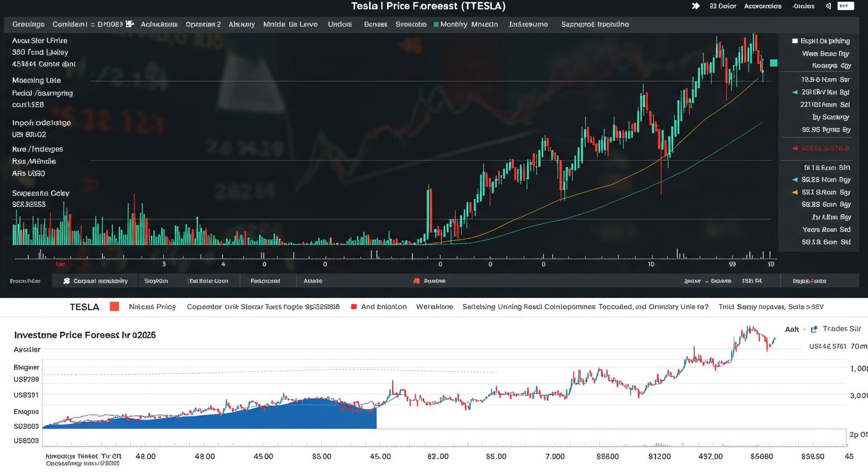Open the 'Alakony' toolbar item
This screenshot has height=473, width=868.
241,25
